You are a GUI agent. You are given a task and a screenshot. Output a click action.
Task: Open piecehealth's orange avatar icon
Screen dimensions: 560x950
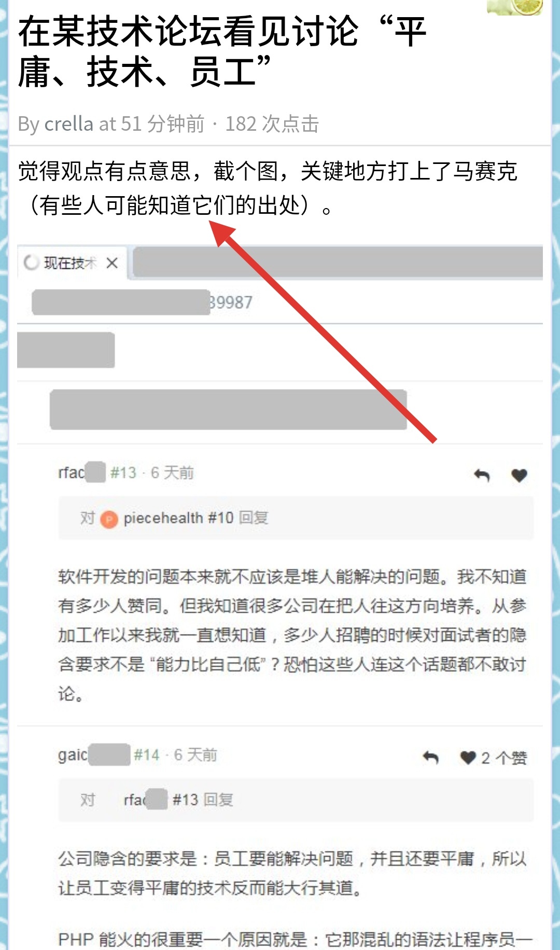point(109,519)
